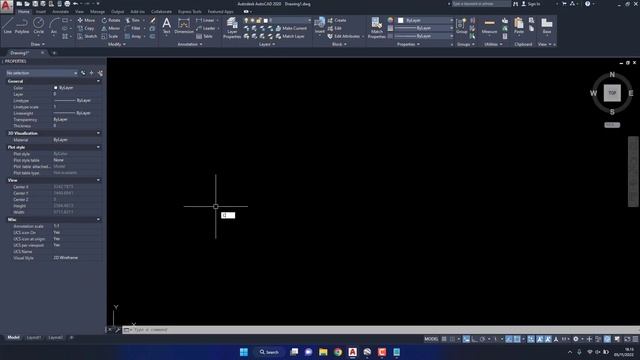Collapse the General properties section
Viewport: 640px width, 360px height.
pyautogui.click(x=98, y=81)
